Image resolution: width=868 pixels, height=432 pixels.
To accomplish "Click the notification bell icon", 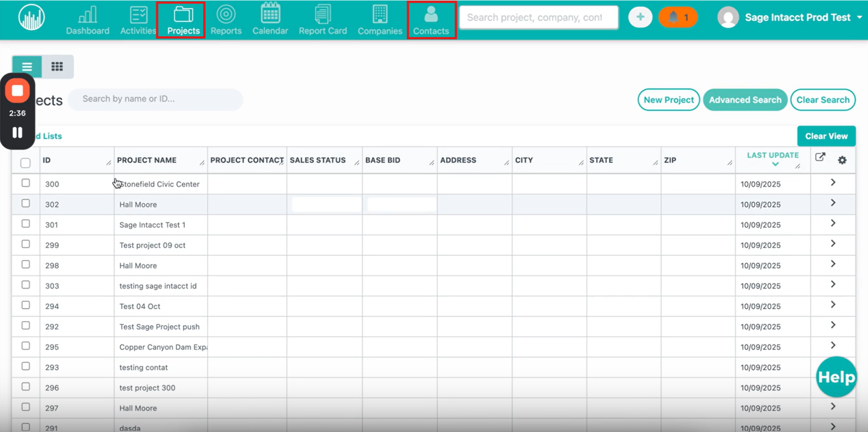I will pos(674,17).
